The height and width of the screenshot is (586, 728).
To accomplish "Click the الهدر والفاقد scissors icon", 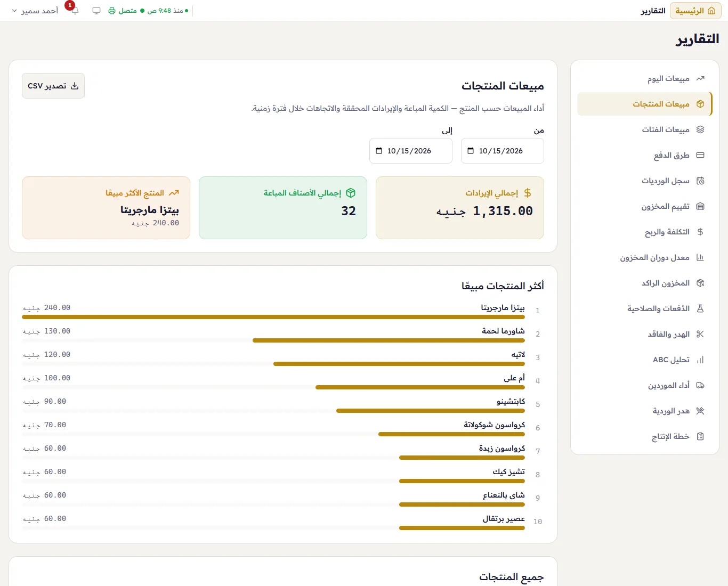I will (x=700, y=334).
